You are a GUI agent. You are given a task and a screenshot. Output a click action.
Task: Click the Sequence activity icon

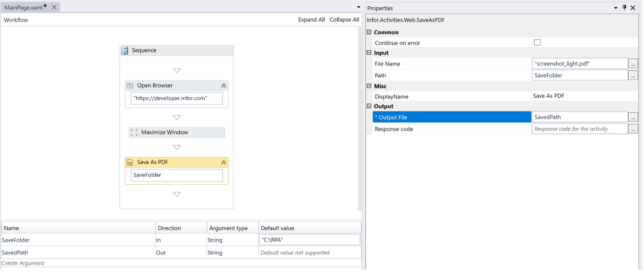point(125,51)
